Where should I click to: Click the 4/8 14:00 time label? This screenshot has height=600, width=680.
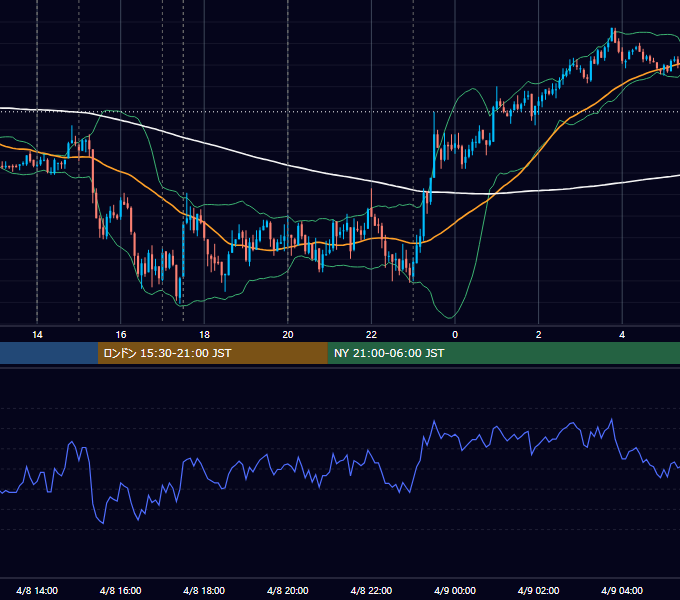[37, 590]
